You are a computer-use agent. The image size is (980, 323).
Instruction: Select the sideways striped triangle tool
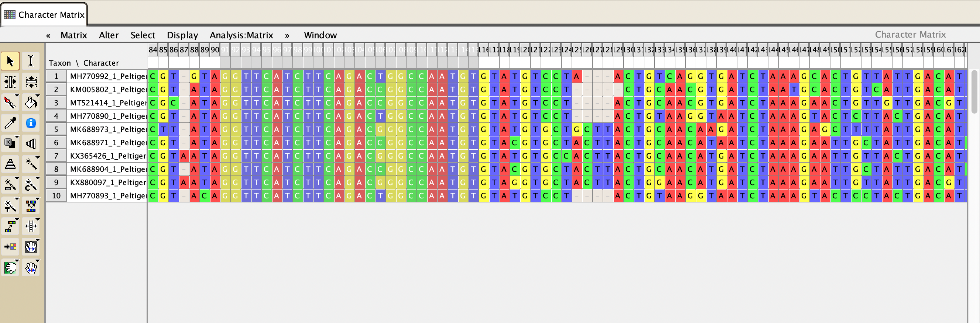[x=31, y=144]
